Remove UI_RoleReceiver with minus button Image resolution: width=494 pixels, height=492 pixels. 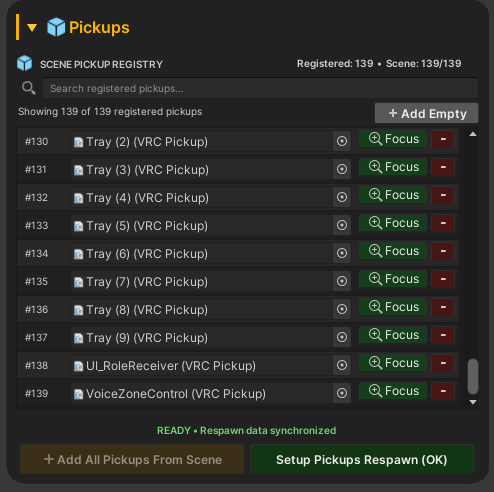click(x=443, y=363)
